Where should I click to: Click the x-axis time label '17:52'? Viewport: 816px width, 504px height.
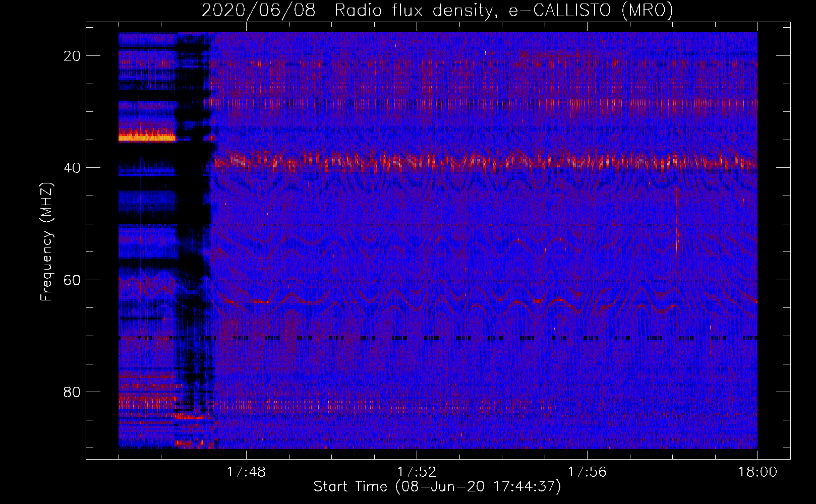point(417,472)
